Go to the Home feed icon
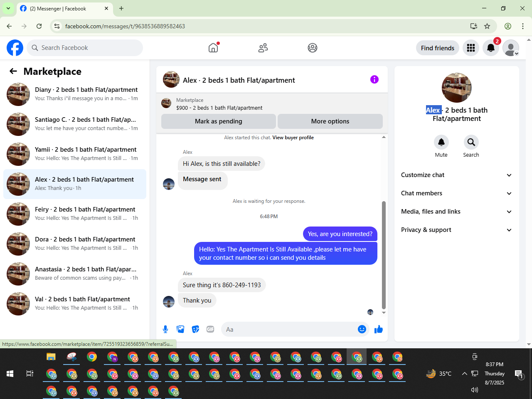532x399 pixels. tap(213, 48)
